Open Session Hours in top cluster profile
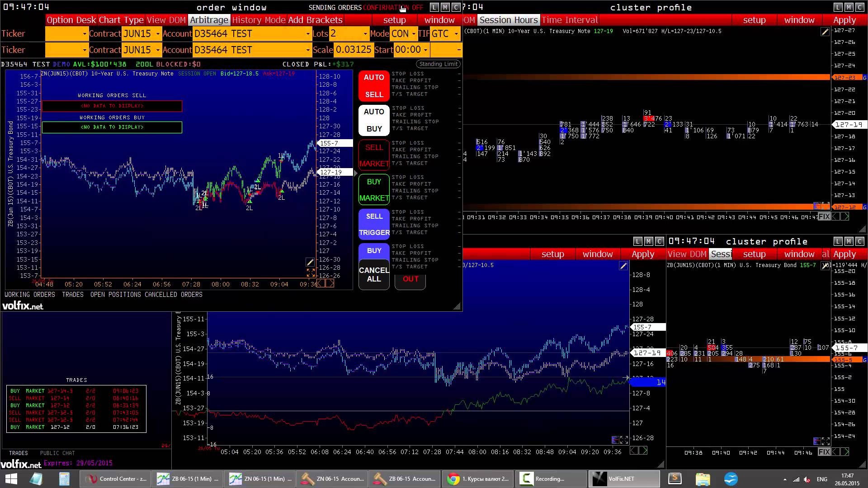Viewport: 868px width, 488px height. pyautogui.click(x=509, y=20)
